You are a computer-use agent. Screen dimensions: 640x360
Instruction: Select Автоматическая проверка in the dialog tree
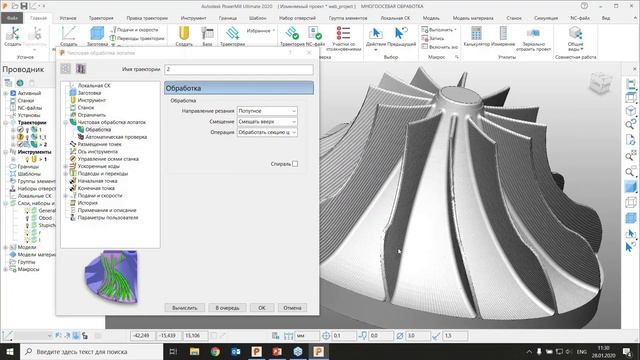click(x=116, y=137)
